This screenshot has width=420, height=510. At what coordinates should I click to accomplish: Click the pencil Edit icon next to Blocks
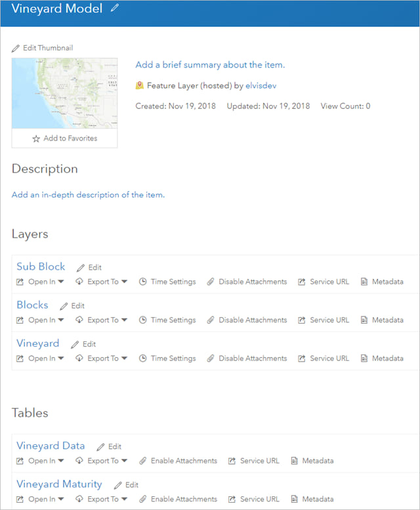(64, 306)
